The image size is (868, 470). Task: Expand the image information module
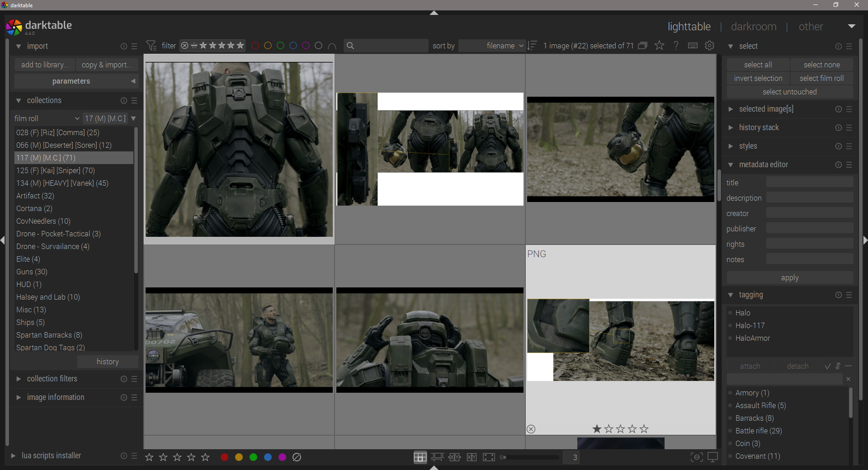(55, 397)
